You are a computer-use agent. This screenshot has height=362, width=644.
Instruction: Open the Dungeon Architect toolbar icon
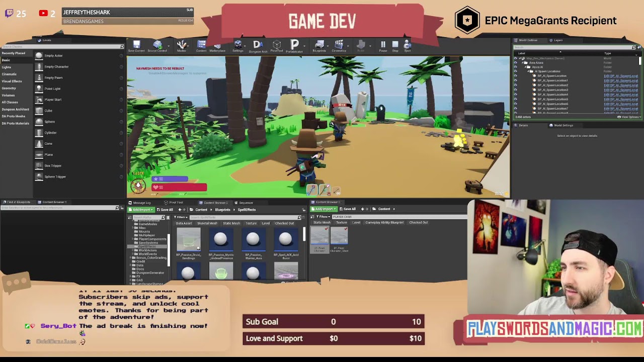coord(258,46)
